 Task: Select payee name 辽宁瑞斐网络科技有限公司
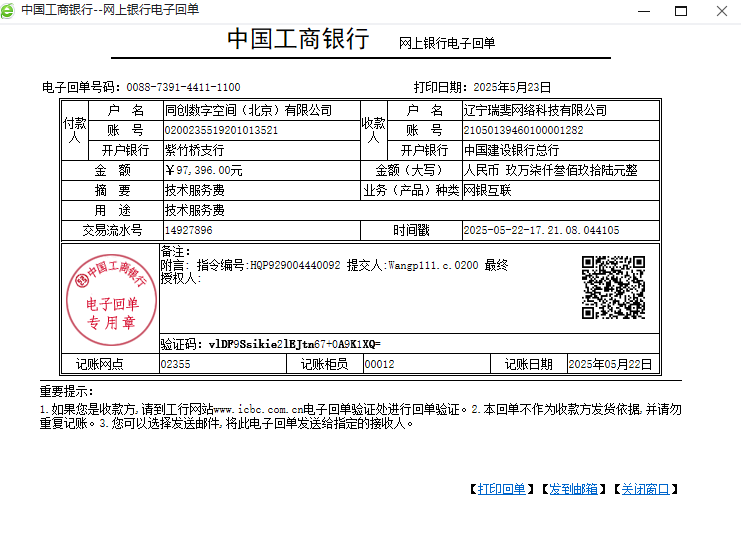click(x=535, y=111)
